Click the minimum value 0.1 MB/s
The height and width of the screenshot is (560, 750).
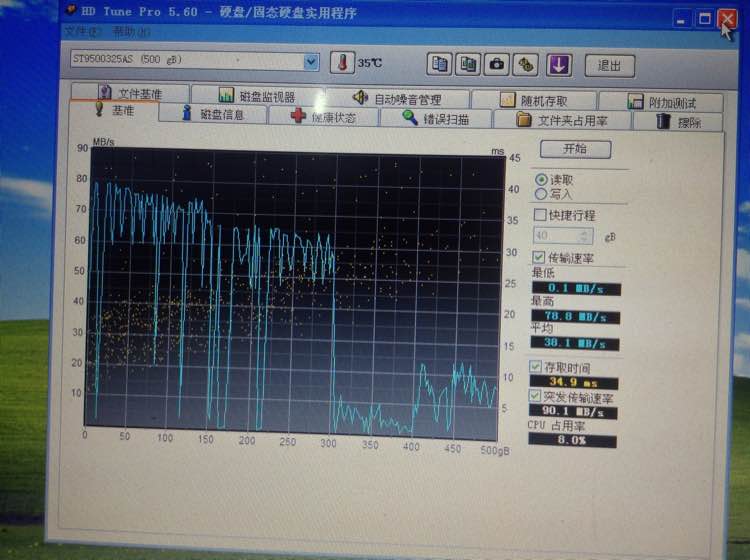[576, 288]
